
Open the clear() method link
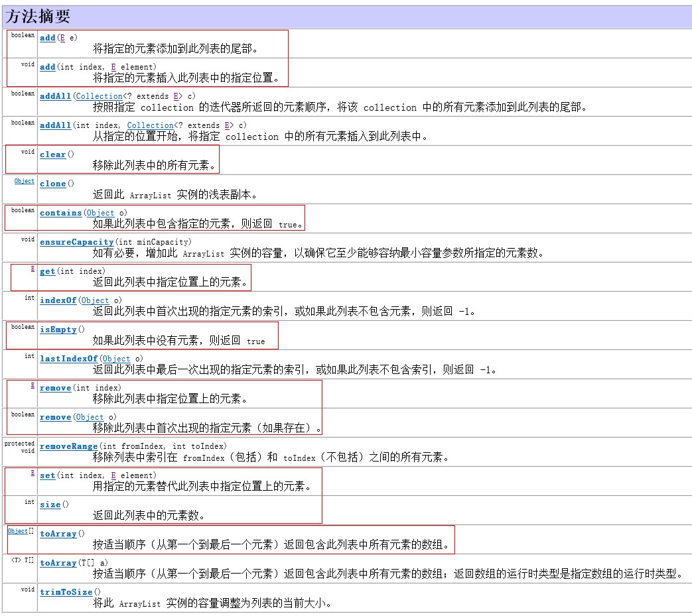tap(52, 154)
